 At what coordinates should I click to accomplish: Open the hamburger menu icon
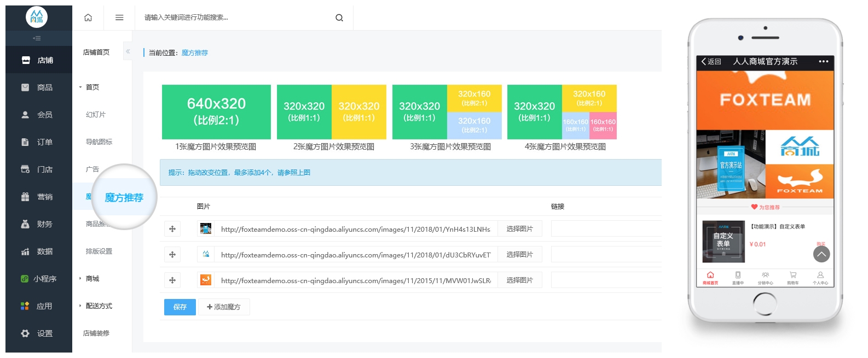click(x=119, y=17)
